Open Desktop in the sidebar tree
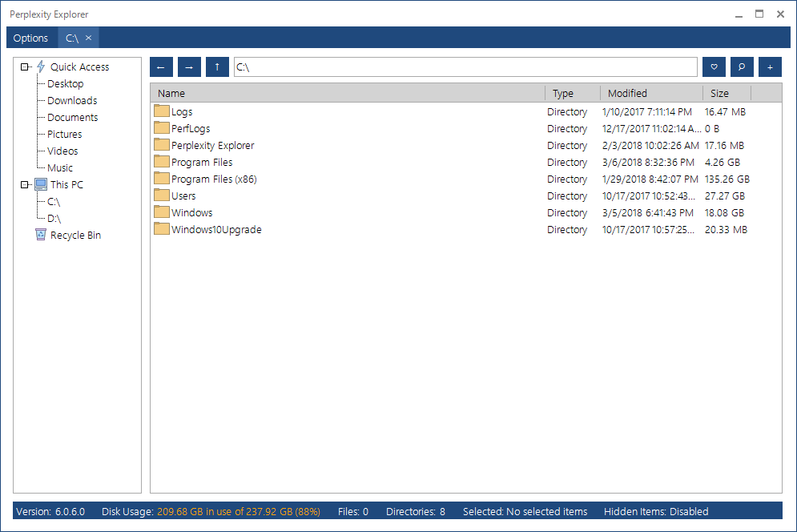 point(65,83)
